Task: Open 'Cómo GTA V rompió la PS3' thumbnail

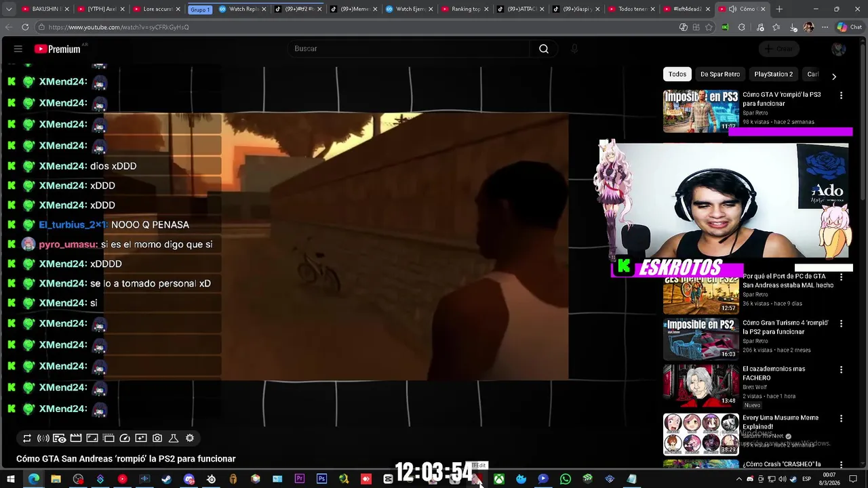Action: coord(701,110)
